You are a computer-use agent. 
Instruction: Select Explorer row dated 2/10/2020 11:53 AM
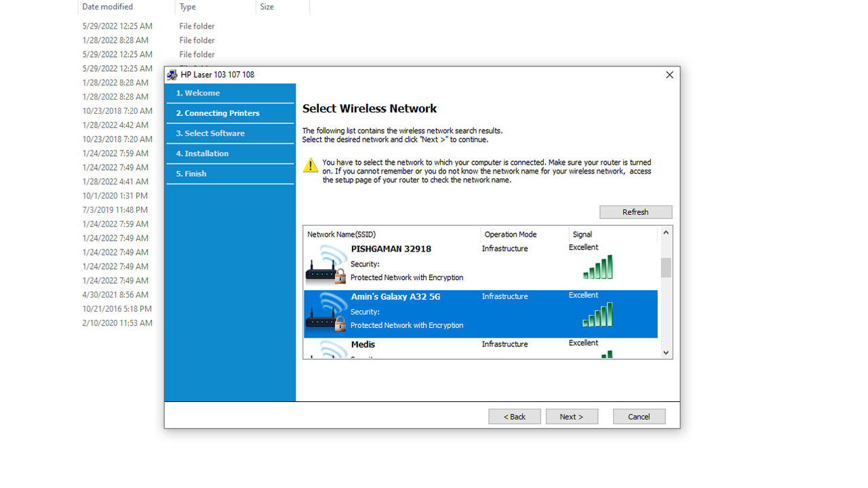(x=117, y=323)
